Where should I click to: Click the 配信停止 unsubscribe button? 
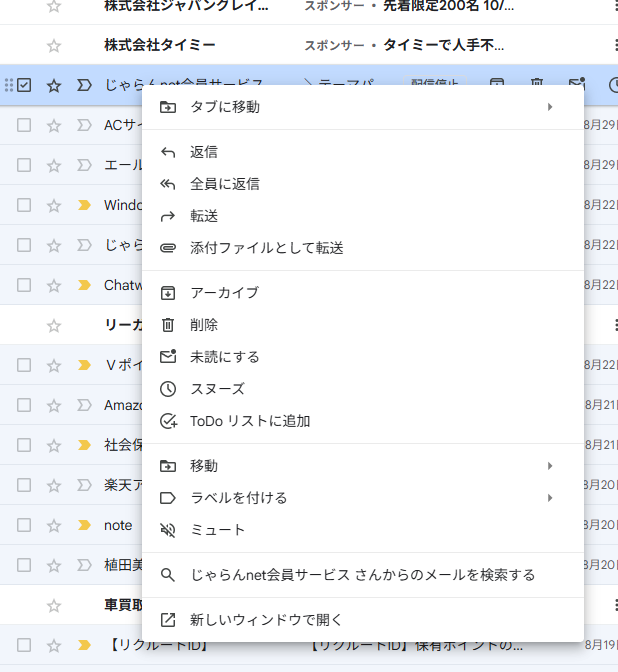[435, 81]
